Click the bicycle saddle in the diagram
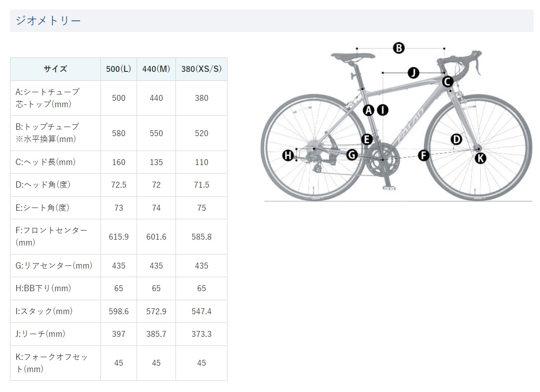540x392 pixels. [352, 56]
